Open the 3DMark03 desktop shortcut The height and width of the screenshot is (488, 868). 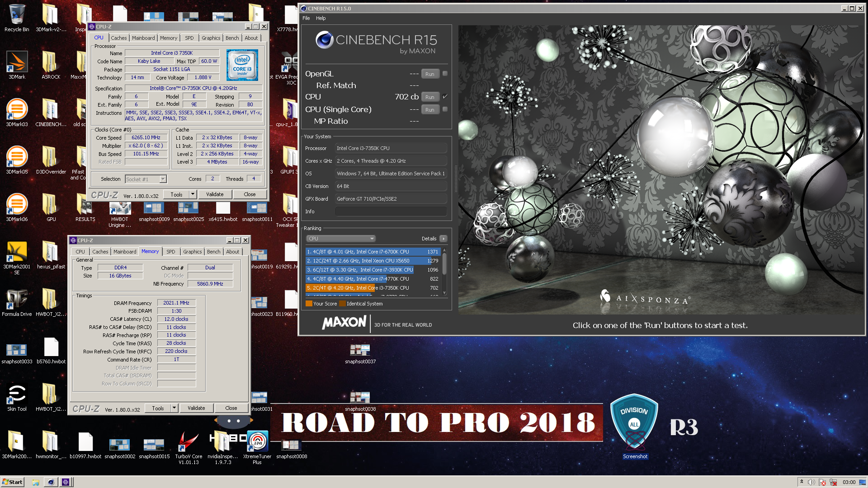(17, 113)
